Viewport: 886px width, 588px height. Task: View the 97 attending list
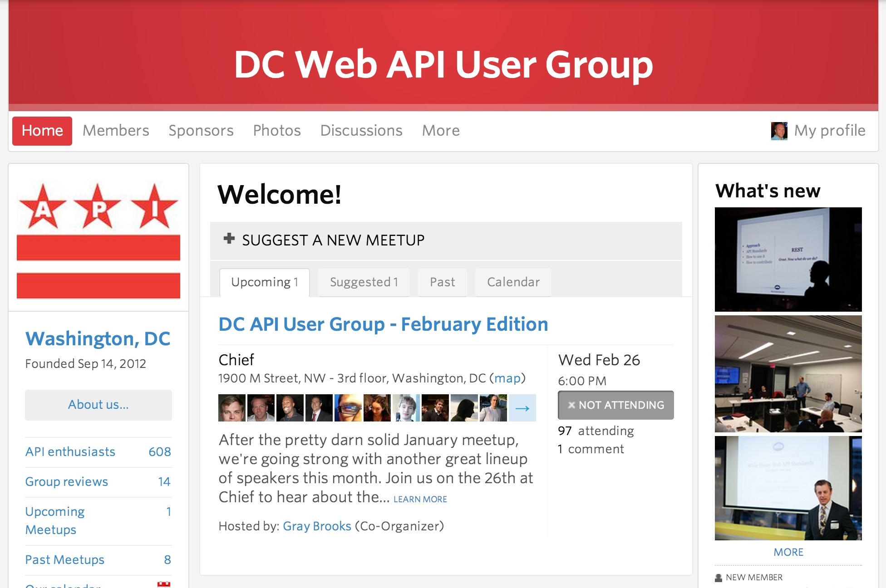coord(596,431)
